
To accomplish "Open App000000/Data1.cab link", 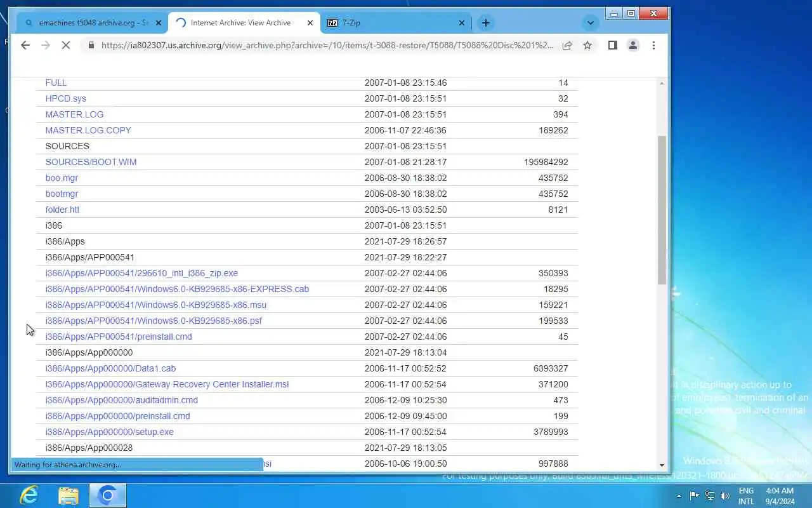I will click(110, 368).
